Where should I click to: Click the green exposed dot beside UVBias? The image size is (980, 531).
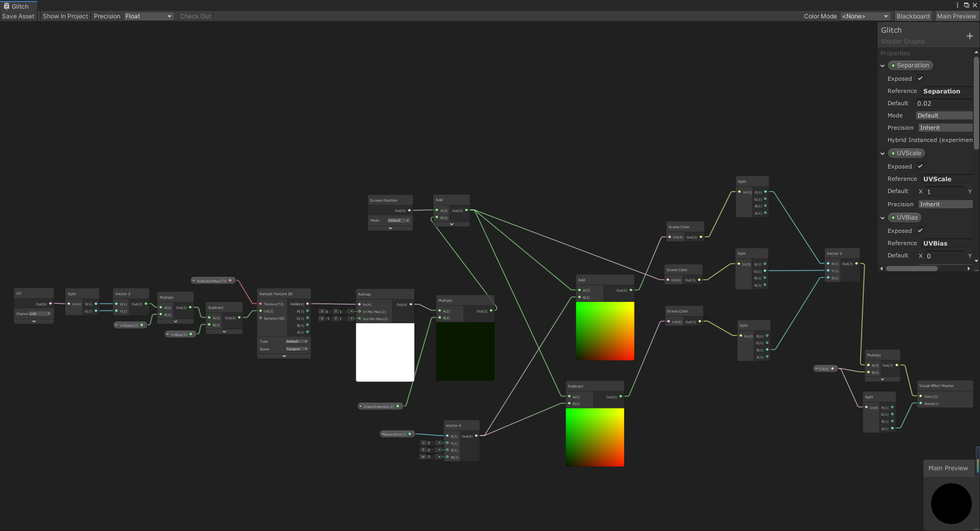[892, 217]
